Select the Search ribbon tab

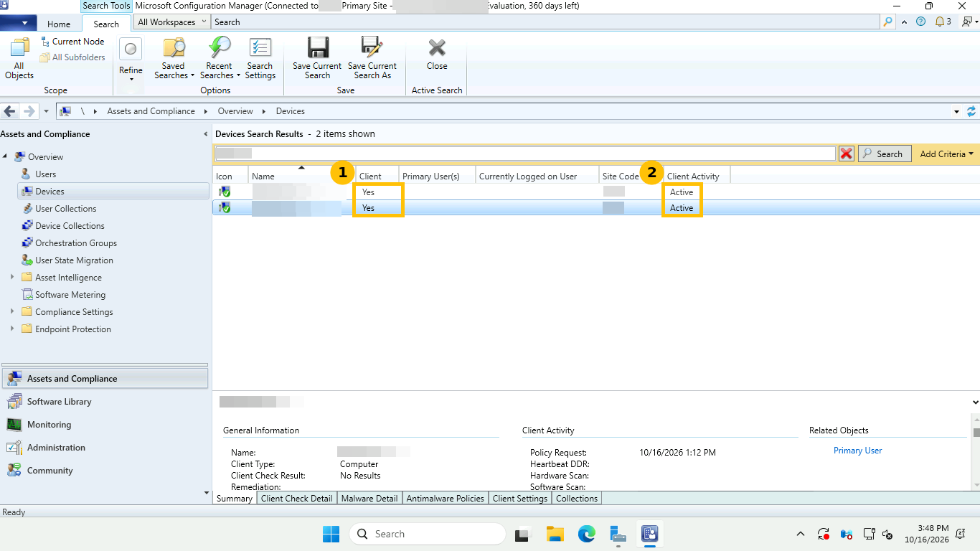coord(106,24)
